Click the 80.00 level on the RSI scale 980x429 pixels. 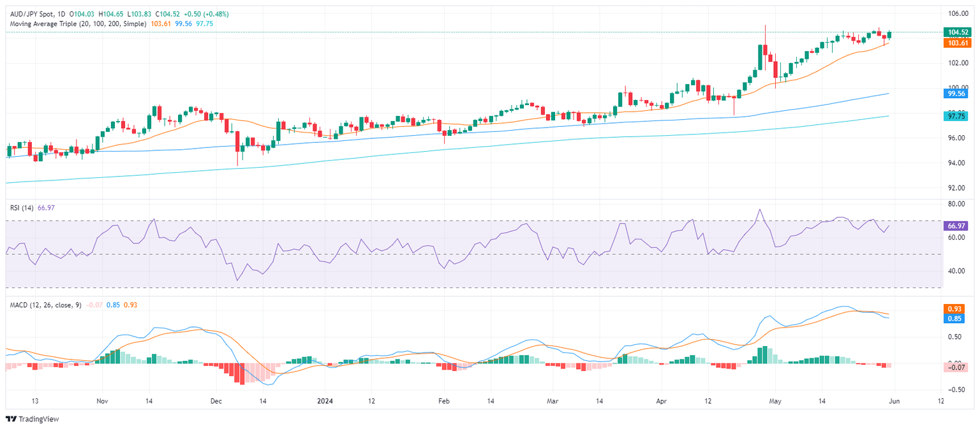coord(956,204)
